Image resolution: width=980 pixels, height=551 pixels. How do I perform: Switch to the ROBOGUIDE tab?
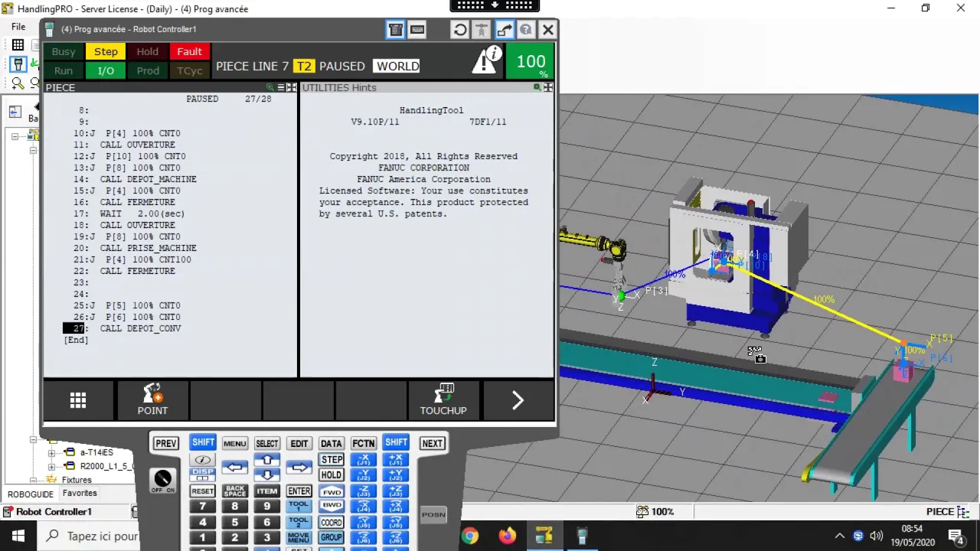click(31, 494)
